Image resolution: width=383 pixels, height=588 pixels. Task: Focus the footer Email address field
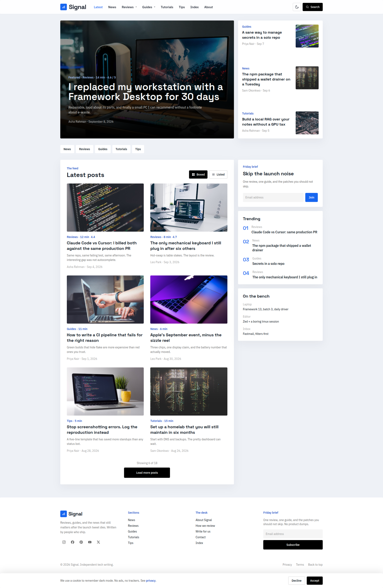[293, 534]
